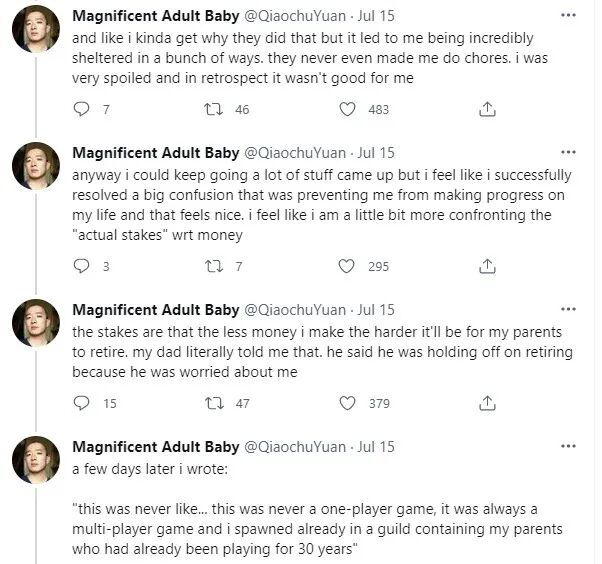Like the tweet with 295 likes
The height and width of the screenshot is (564, 602).
click(x=347, y=266)
